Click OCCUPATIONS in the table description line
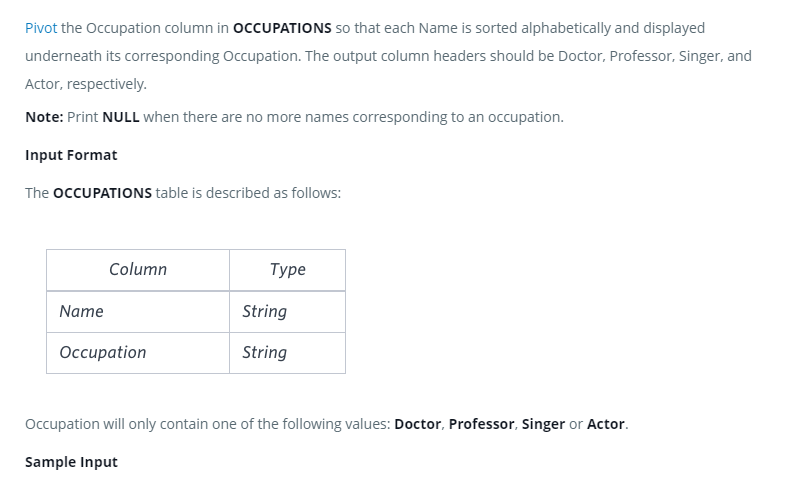790x482 pixels. 102,192
